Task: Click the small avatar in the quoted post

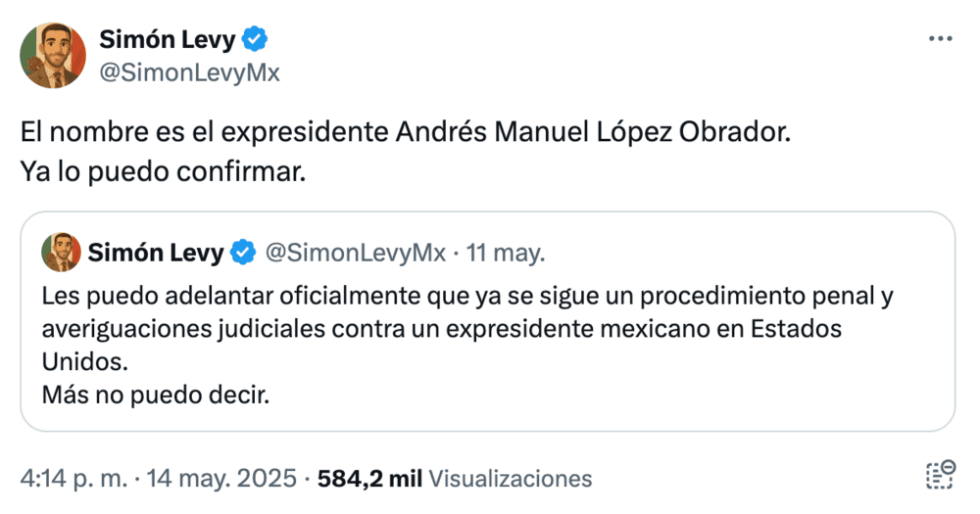Action: [x=61, y=253]
